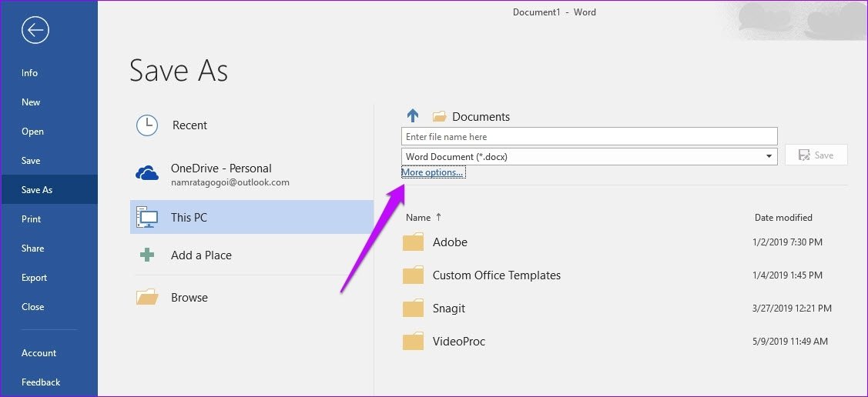This screenshot has width=868, height=397.
Task: Click the file name input field
Action: [589, 137]
